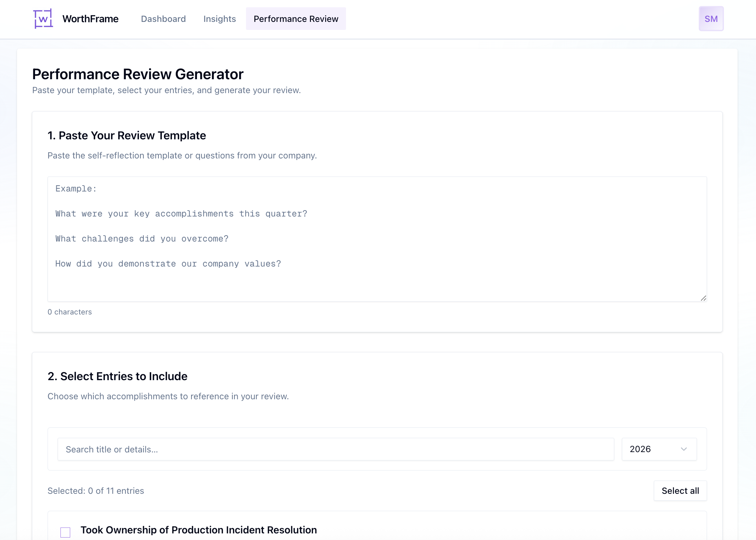Check the Took Ownership entry checkbox
The height and width of the screenshot is (540, 756).
coord(65,532)
